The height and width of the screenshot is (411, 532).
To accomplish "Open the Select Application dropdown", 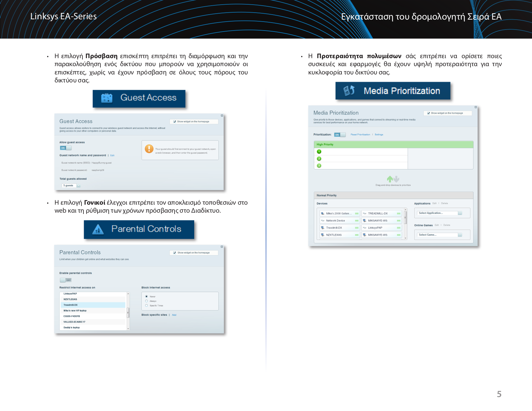I will pyautogui.click(x=440, y=213).
